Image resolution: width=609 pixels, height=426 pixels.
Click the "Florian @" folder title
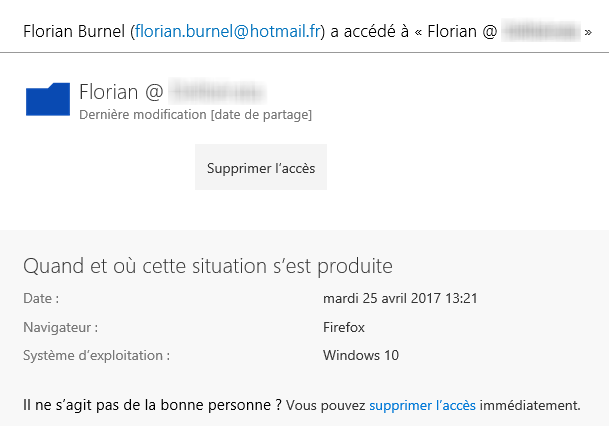click(120, 92)
